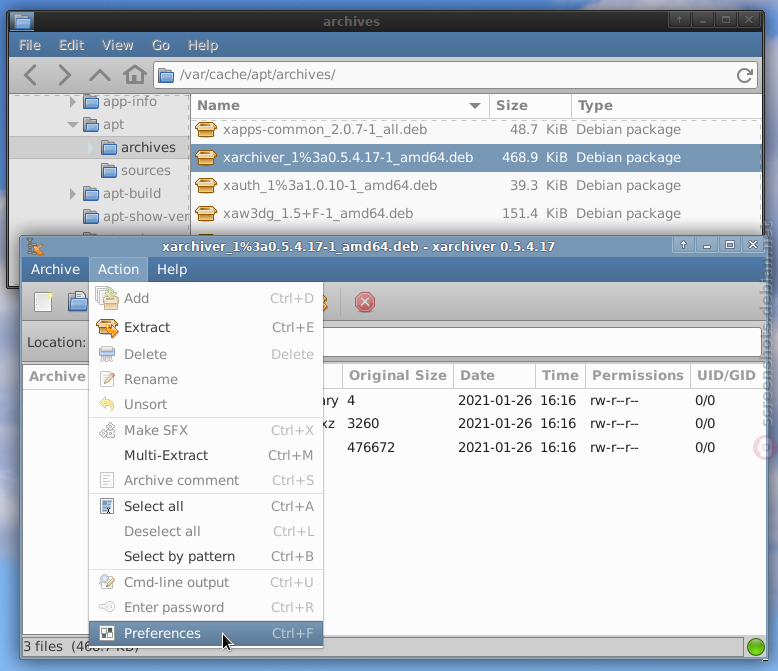Click the green status indicator light
Viewport: 778px width, 671px height.
pyautogui.click(x=756, y=647)
